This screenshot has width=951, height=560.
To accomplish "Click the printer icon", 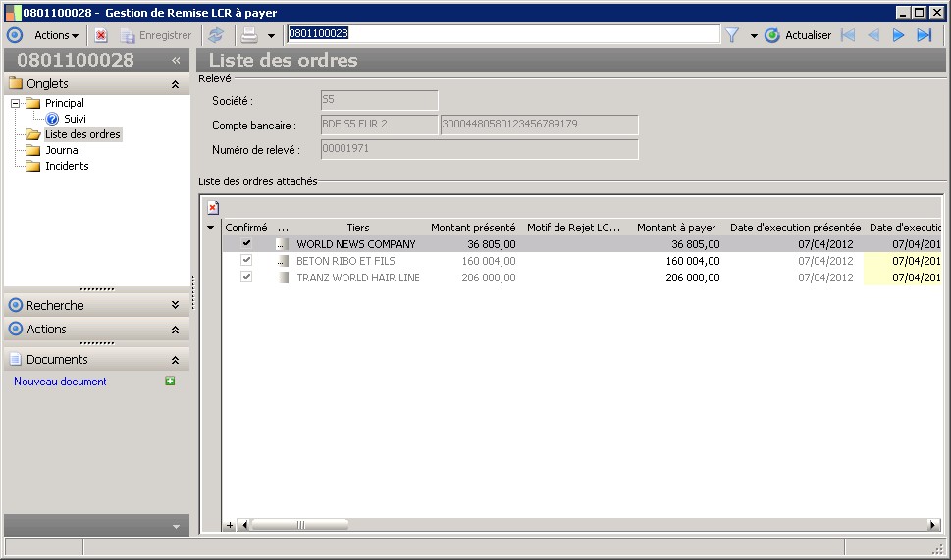I will (249, 35).
